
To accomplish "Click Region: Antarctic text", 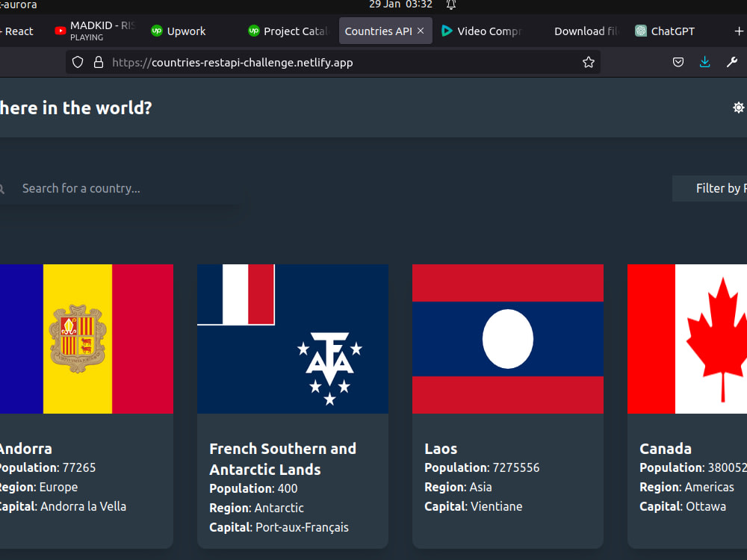I will point(256,508).
